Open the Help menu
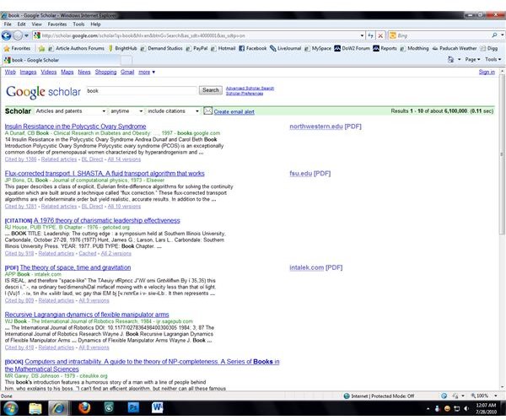 [x=95, y=24]
